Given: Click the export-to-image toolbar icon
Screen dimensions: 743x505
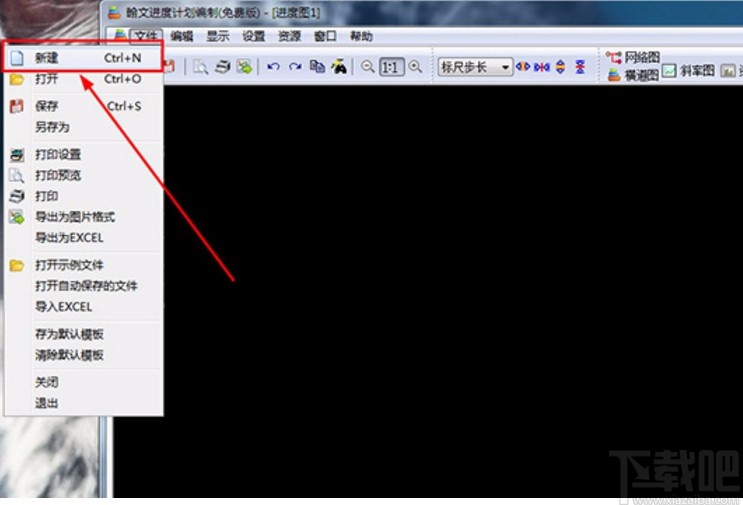Looking at the screenshot, I should coord(245,67).
